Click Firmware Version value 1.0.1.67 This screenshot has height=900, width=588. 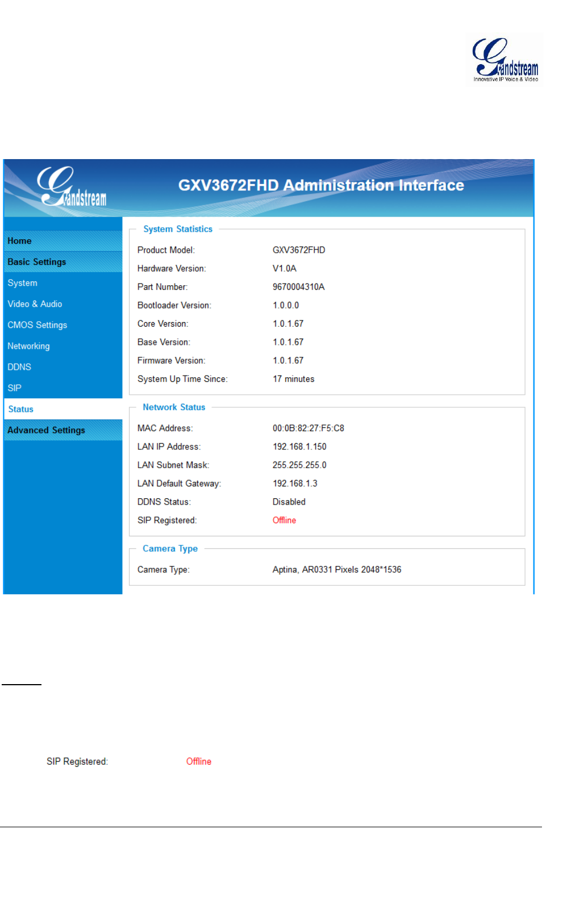pos(288,361)
